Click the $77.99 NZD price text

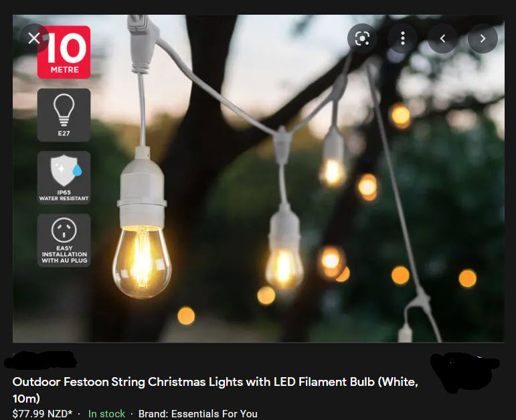pyautogui.click(x=42, y=414)
